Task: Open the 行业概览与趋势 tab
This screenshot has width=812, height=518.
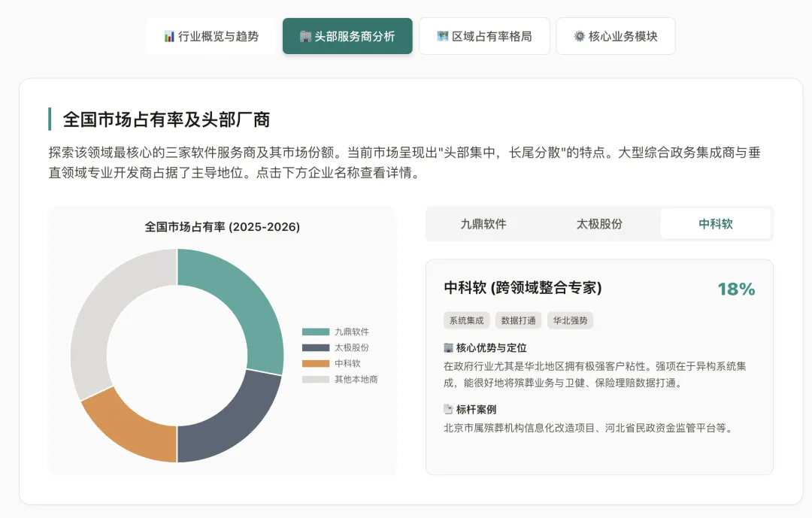Action: tap(211, 36)
